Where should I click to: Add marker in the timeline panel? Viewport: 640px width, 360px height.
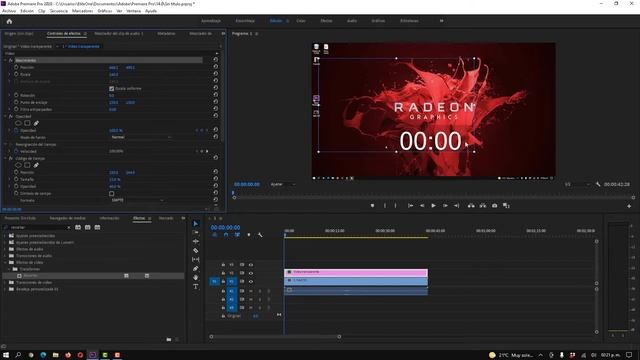coord(249,235)
